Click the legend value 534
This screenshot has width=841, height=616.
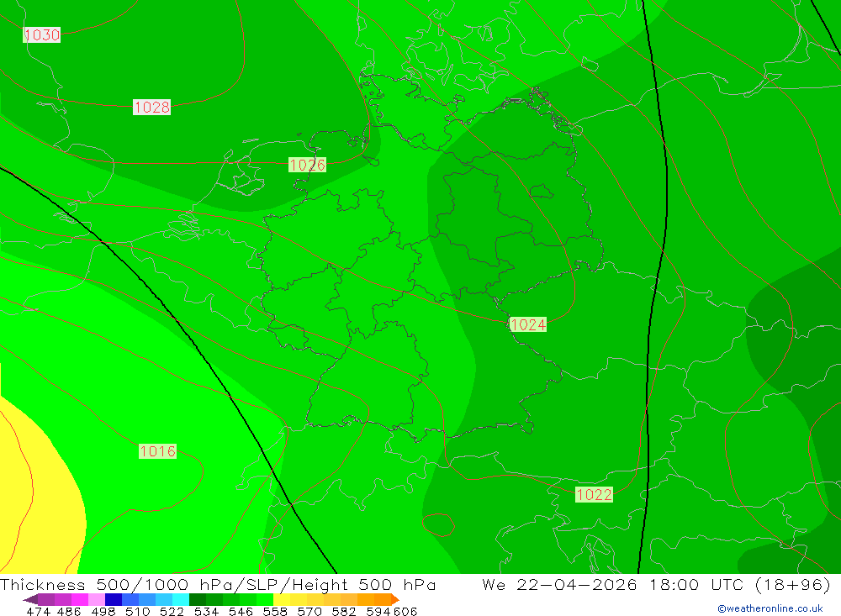(x=206, y=611)
